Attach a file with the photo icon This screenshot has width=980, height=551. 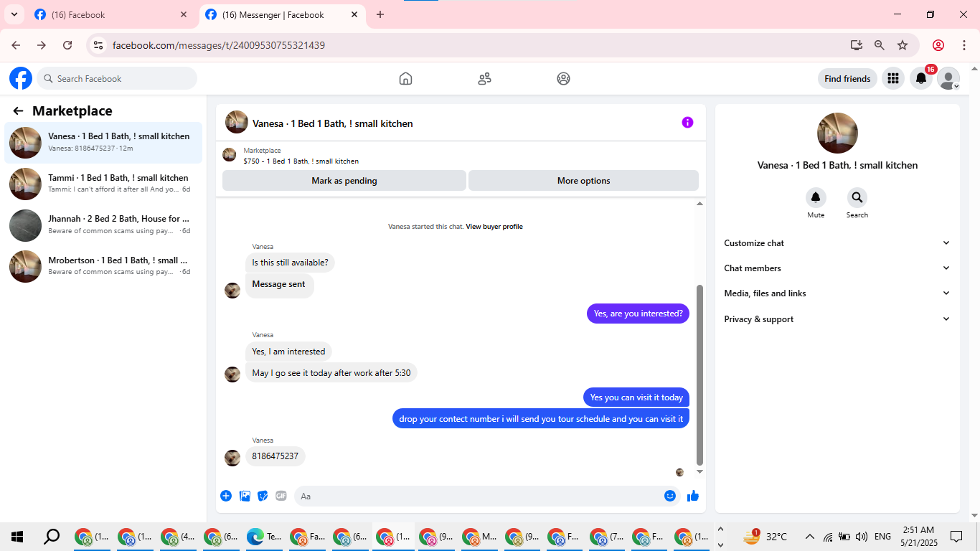[245, 496]
